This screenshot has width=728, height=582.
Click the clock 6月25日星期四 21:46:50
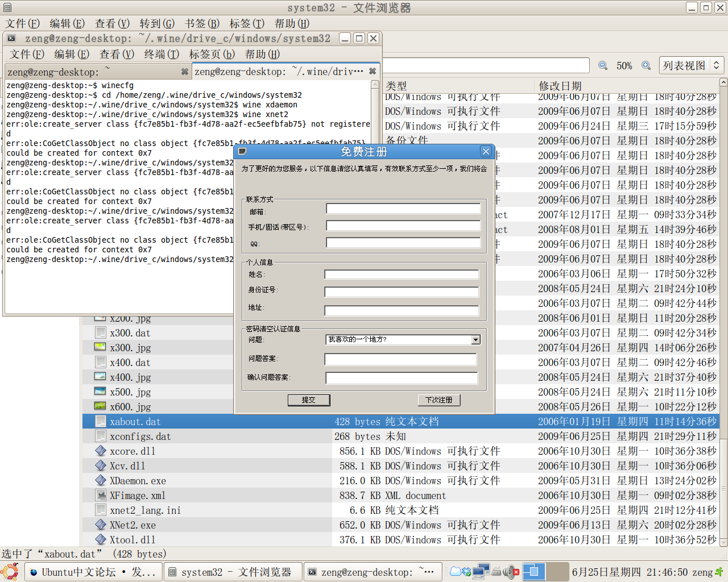click(630, 572)
